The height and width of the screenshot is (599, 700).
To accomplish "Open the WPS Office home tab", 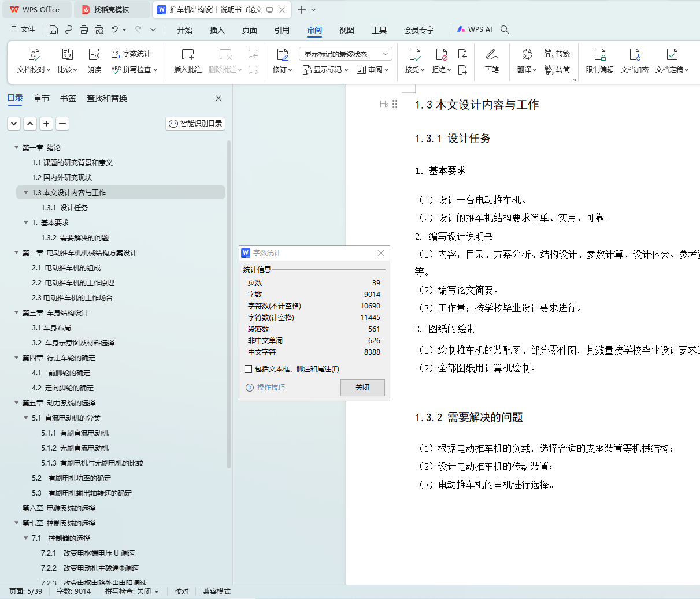I will (36, 10).
